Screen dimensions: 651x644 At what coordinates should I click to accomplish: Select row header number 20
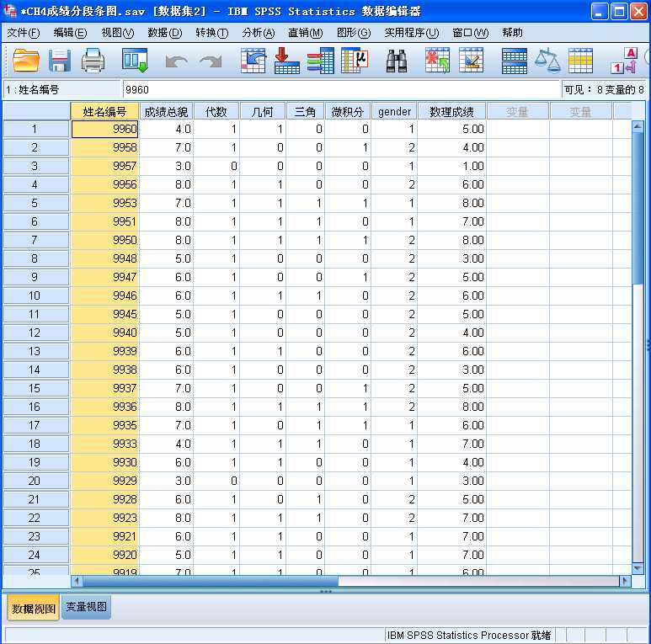(x=36, y=481)
